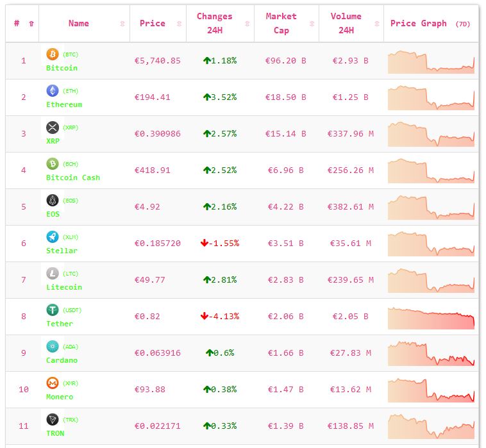
Task: Sort table by the Name column
Action: (79, 24)
